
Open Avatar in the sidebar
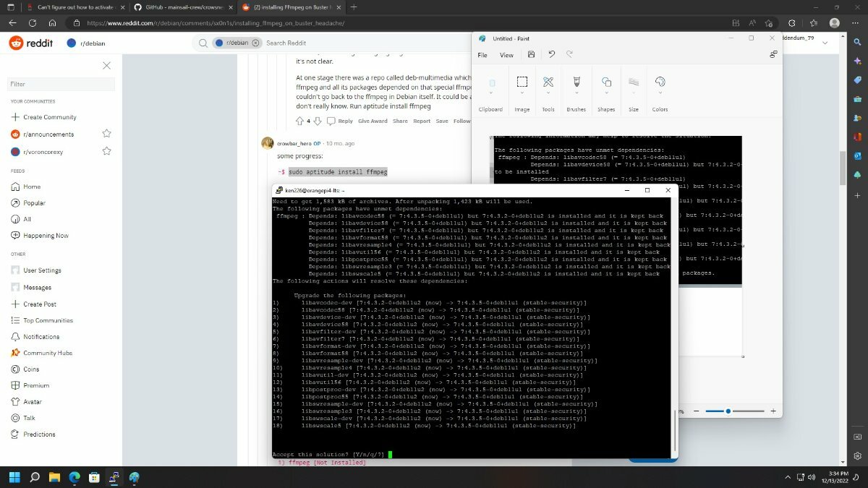coord(27,402)
